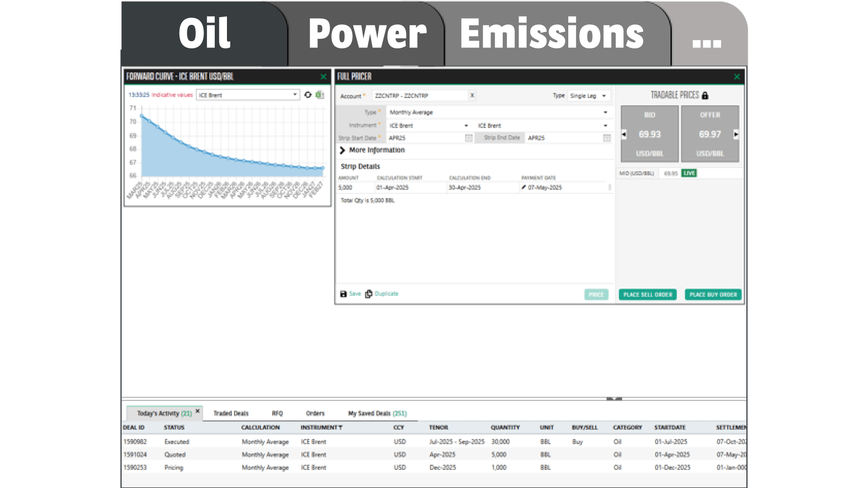Open the Power market tab
Image resolution: width=868 pixels, height=488 pixels.
[367, 34]
